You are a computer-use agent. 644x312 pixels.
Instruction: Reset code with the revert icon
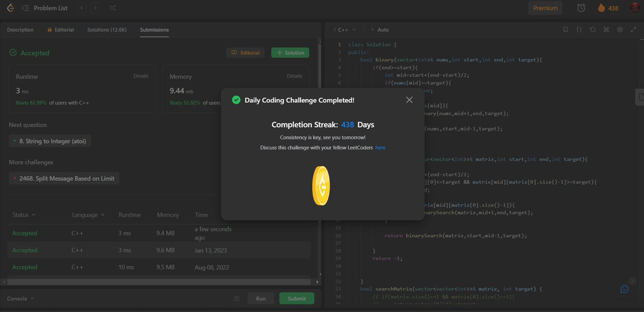592,30
